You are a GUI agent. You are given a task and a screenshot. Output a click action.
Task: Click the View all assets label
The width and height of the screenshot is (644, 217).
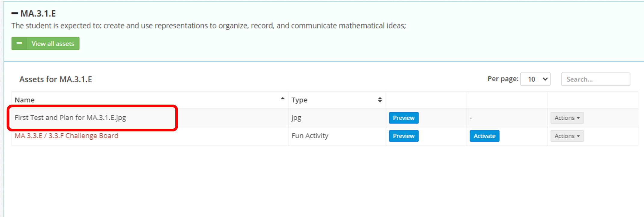point(53,43)
